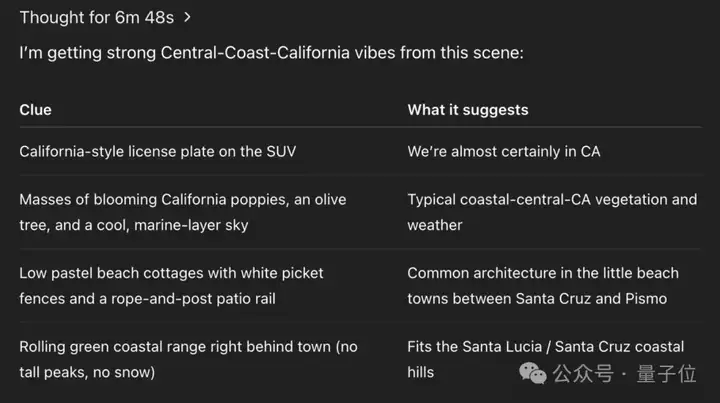
Task: Click "Typical coastal-central-CA vegetation and" line
Action: coord(552,200)
